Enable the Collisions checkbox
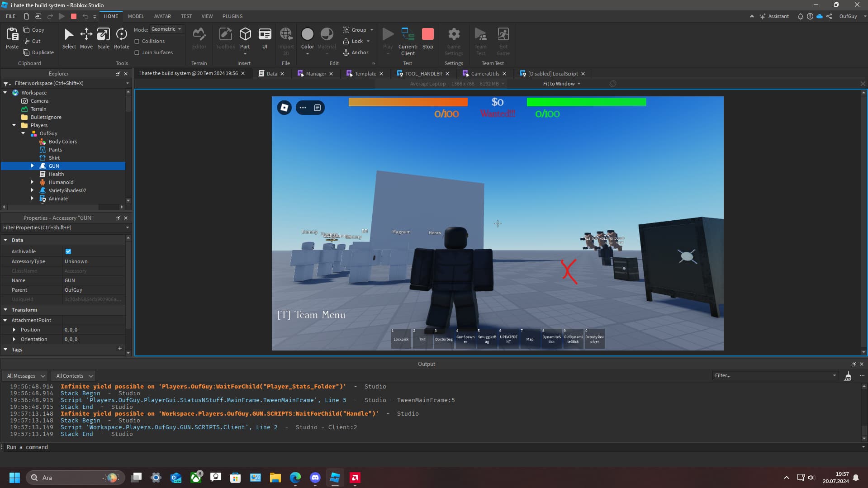The height and width of the screenshot is (488, 868). pos(137,41)
